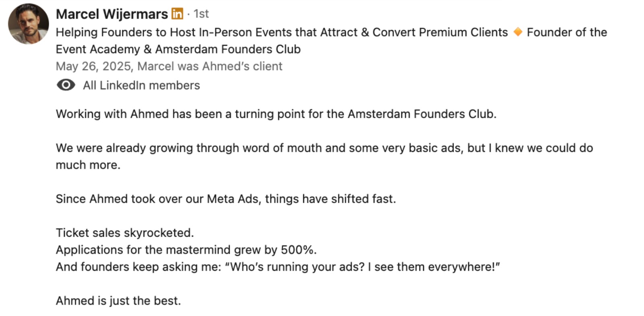This screenshot has height=316, width=644.
Task: Select the All LinkedIn members label
Action: [141, 85]
